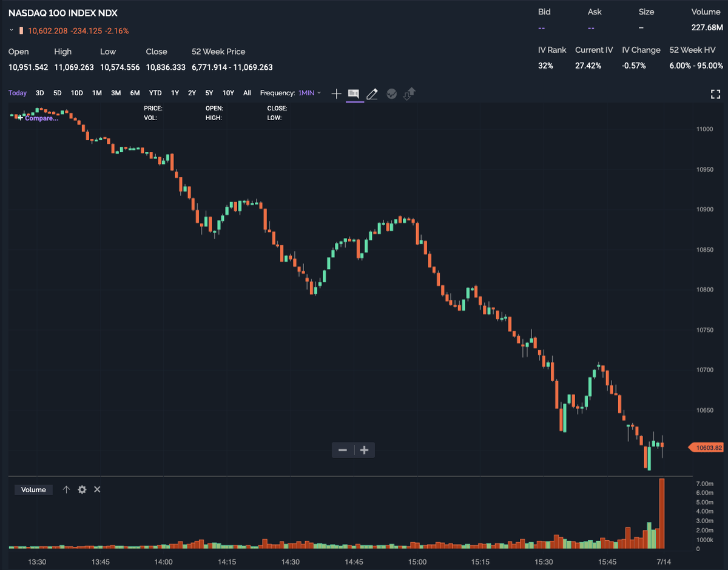The image size is (728, 570).
Task: Click the NASDAQ 100 INDEX NDX title
Action: tap(63, 12)
